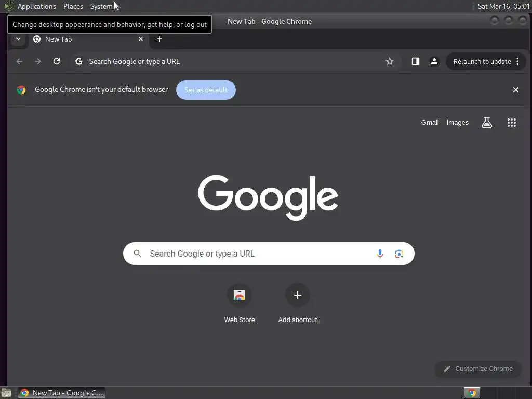
Task: Click the Add shortcut button
Action: pos(298,303)
